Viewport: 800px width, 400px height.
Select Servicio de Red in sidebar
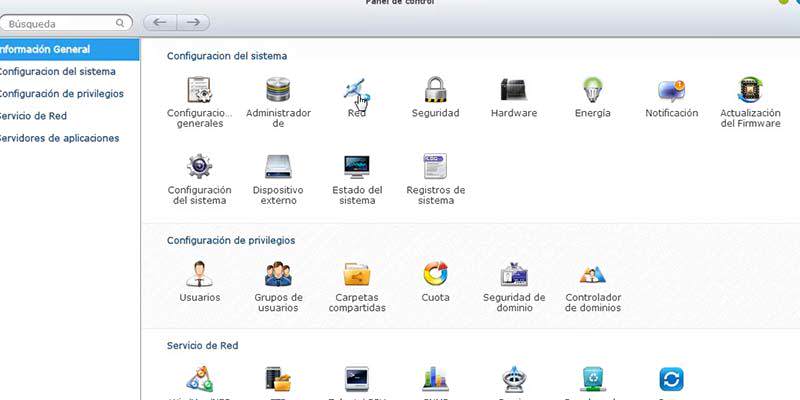click(69, 116)
